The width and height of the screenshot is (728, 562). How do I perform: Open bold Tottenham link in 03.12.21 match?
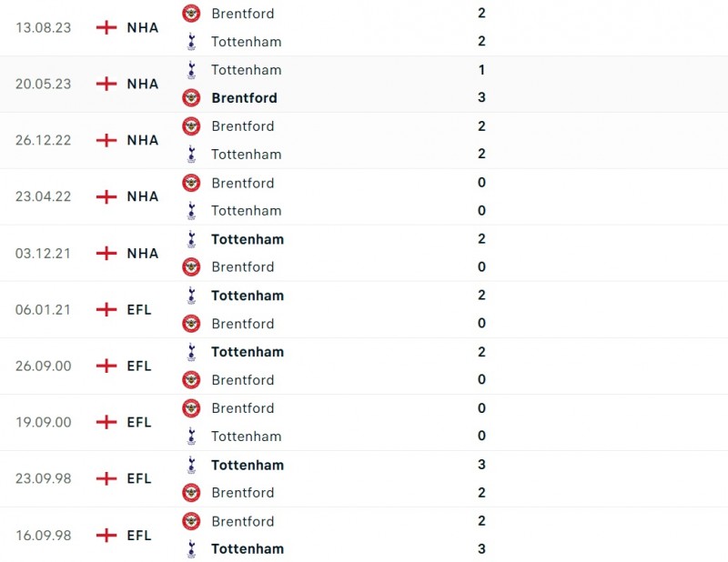(x=247, y=239)
